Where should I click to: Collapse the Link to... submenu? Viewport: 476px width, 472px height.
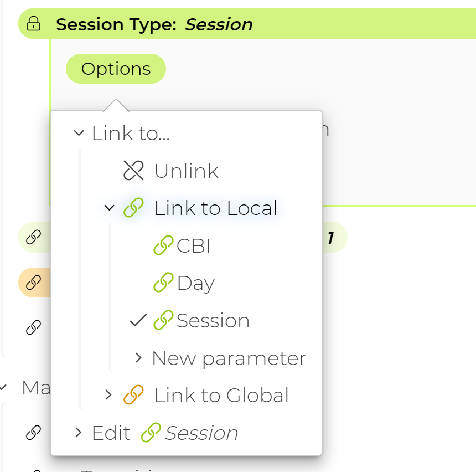[77, 133]
